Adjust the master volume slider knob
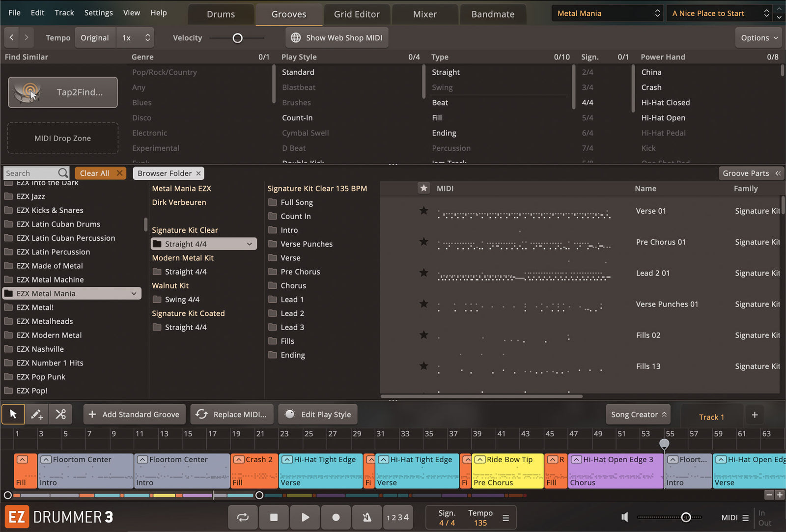The width and height of the screenshot is (786, 532). coord(686,517)
